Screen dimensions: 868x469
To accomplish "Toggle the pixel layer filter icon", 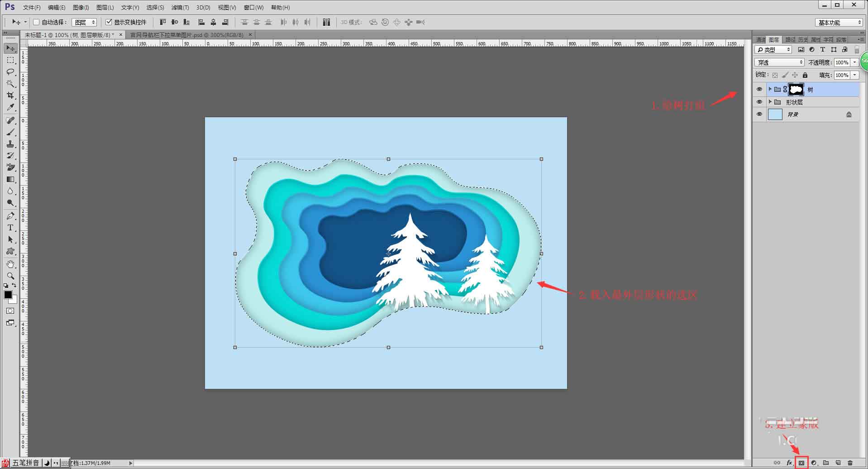I will tap(801, 49).
